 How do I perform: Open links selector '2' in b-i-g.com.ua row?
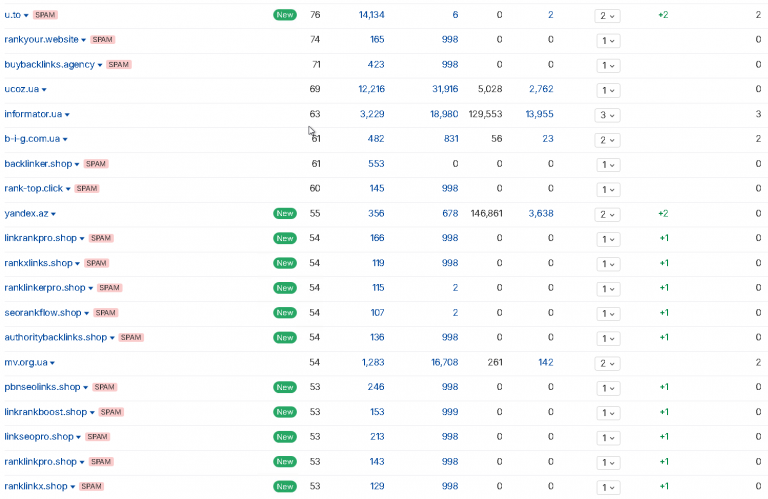(607, 140)
